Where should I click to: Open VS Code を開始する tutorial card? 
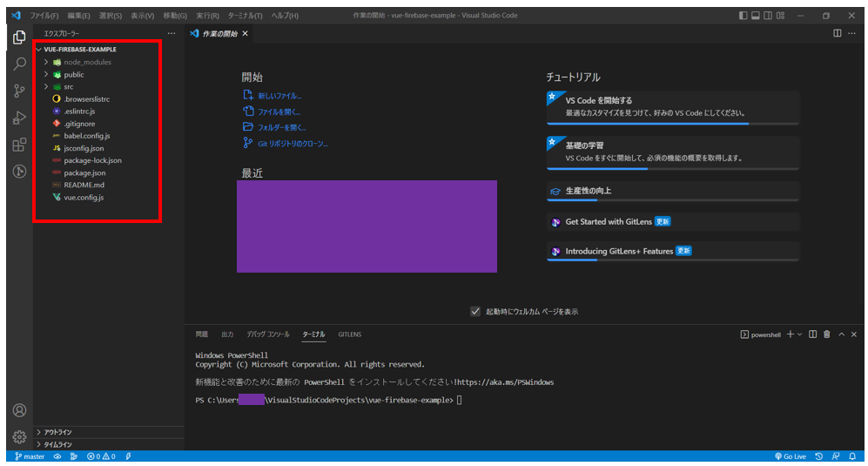(673, 107)
